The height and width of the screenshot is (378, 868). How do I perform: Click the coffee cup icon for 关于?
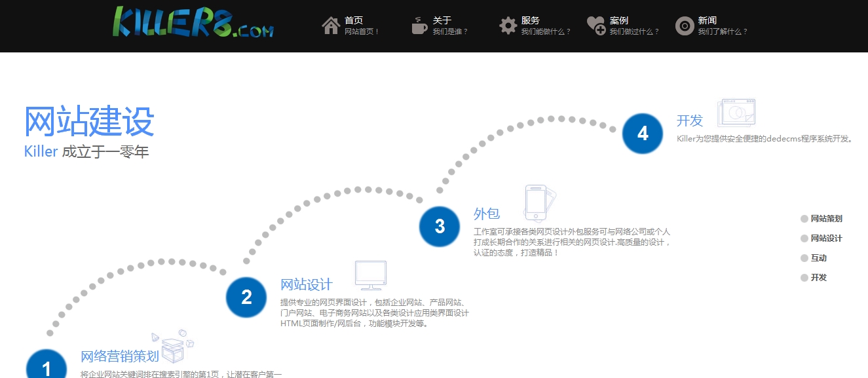pyautogui.click(x=419, y=26)
